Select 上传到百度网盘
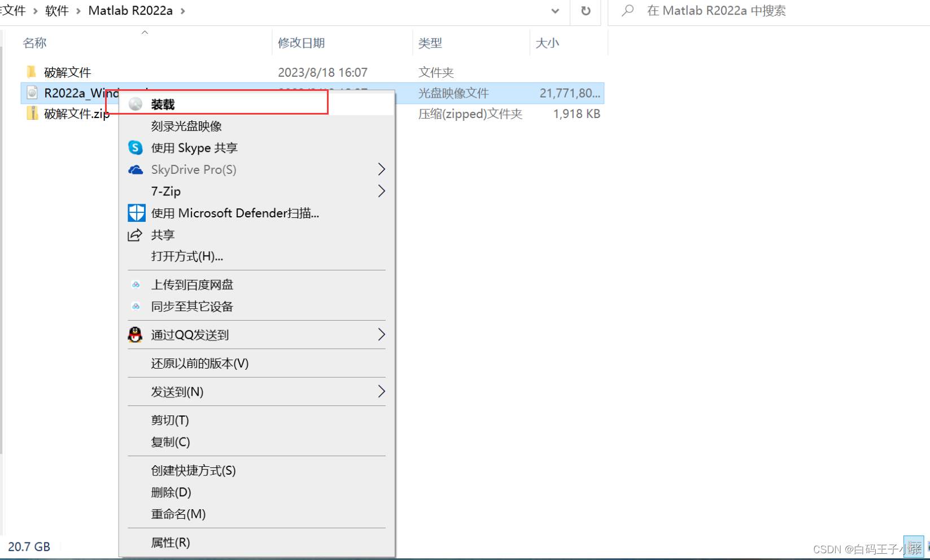The image size is (930, 560). (192, 285)
